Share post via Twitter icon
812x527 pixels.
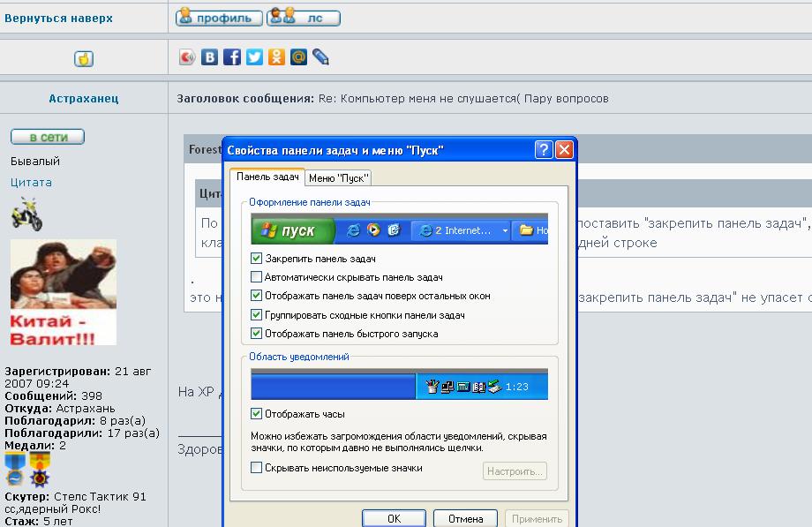click(254, 57)
